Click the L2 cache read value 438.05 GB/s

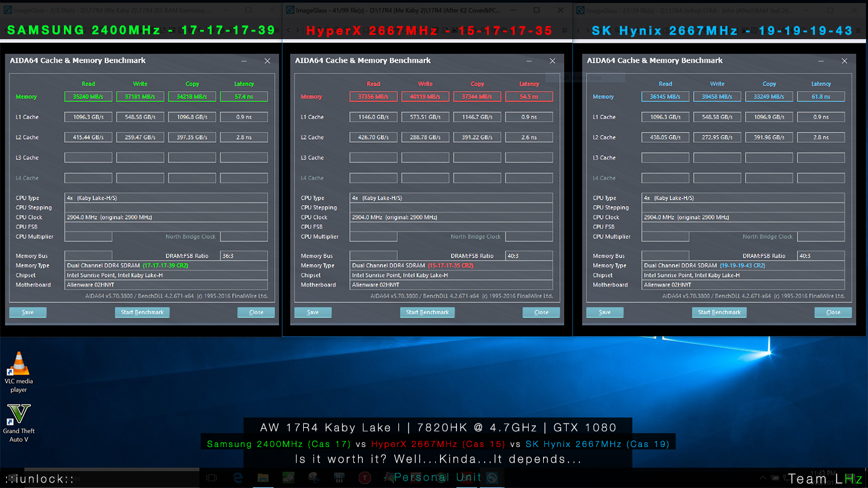(x=665, y=137)
